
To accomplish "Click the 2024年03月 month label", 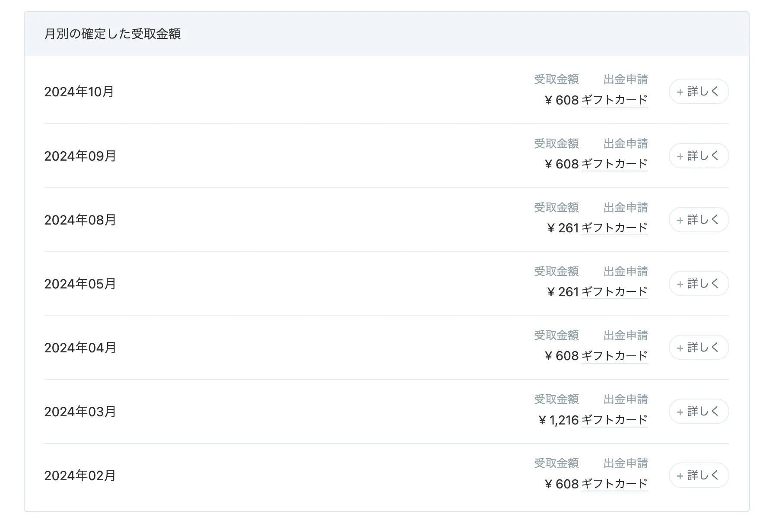I will [x=80, y=412].
